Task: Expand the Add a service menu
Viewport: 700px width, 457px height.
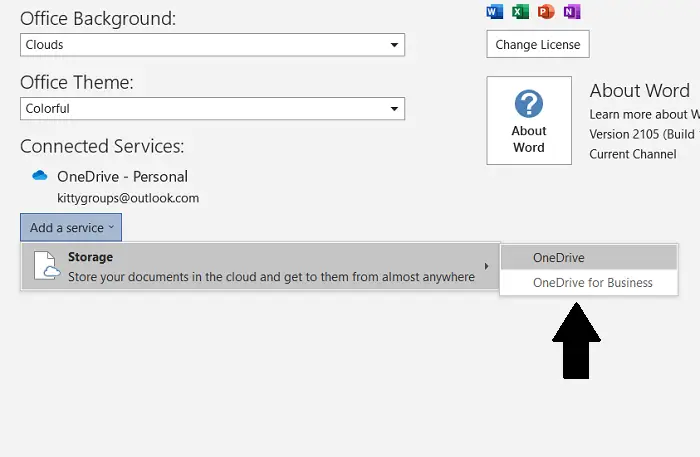Action: tap(71, 228)
